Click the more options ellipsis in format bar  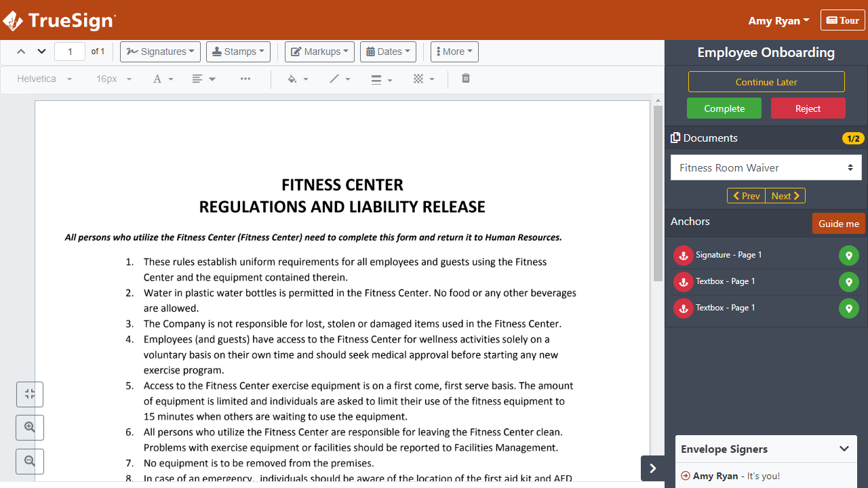point(245,79)
